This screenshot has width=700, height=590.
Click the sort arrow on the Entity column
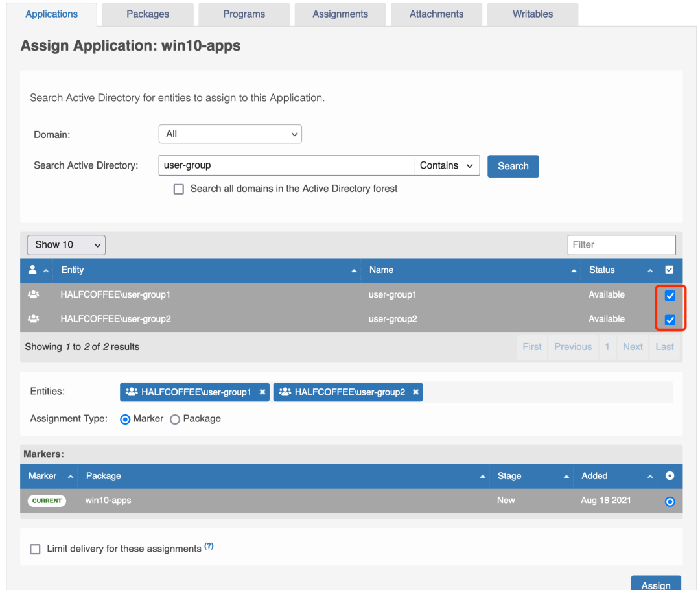click(354, 270)
